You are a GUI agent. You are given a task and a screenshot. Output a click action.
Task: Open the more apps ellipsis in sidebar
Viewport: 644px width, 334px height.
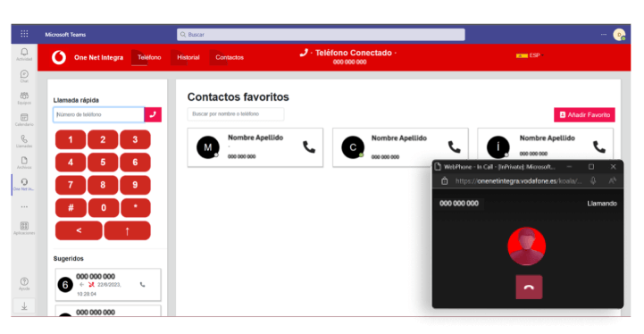click(x=24, y=206)
